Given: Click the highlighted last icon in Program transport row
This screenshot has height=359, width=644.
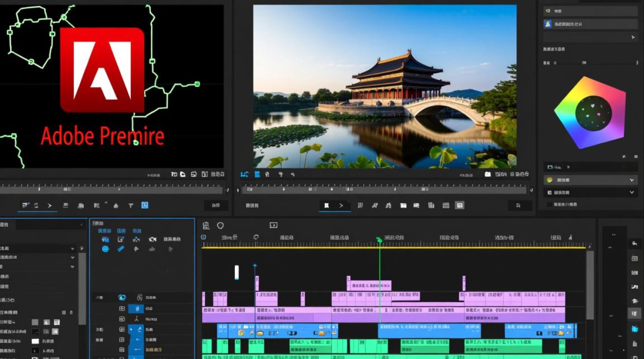Looking at the screenshot, I should [460, 205].
